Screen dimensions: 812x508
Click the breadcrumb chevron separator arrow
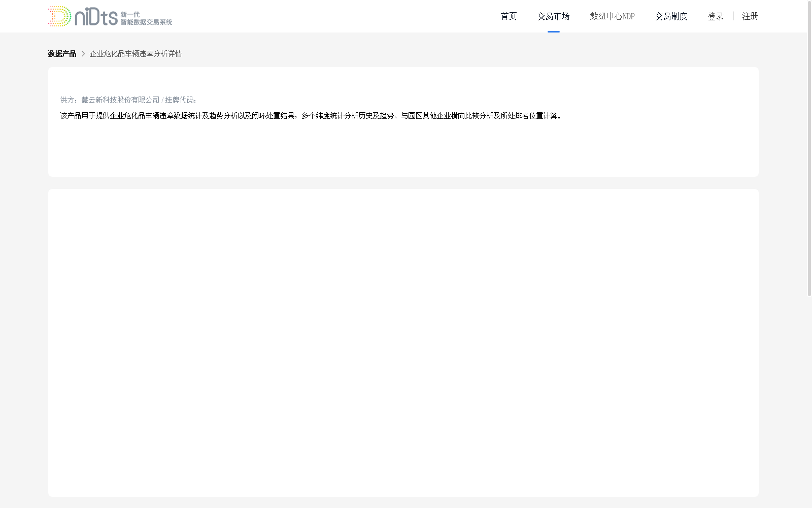(83, 54)
